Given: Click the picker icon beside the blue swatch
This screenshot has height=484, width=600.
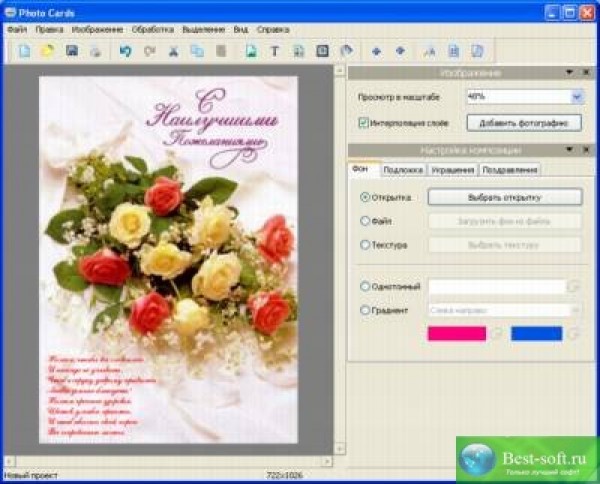Looking at the screenshot, I should click(x=573, y=334).
